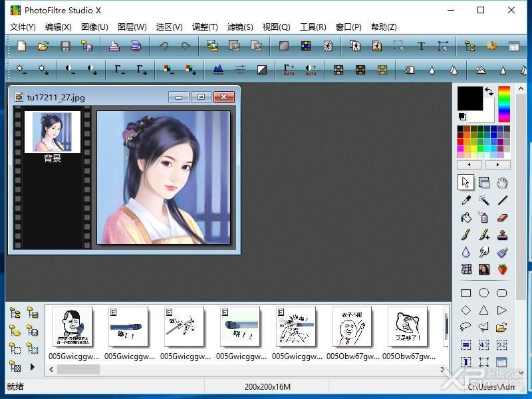Select the finger smudge tool

click(x=484, y=252)
